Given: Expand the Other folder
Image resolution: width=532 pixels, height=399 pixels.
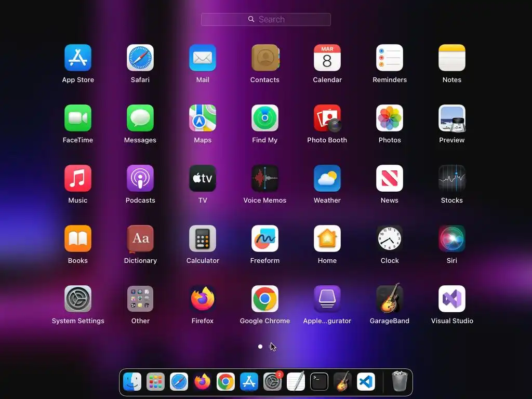Looking at the screenshot, I should pos(140,299).
